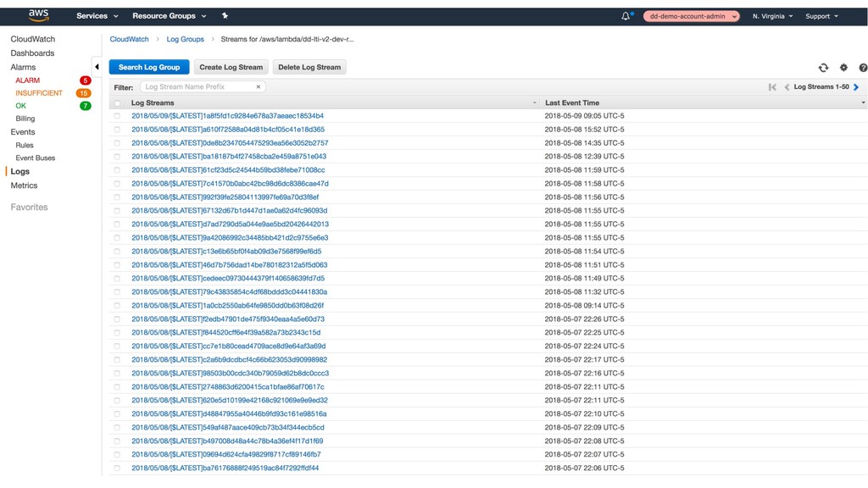This screenshot has width=868, height=488.
Task: Click the INSUFFICIENT count badge 15
Action: (x=84, y=93)
